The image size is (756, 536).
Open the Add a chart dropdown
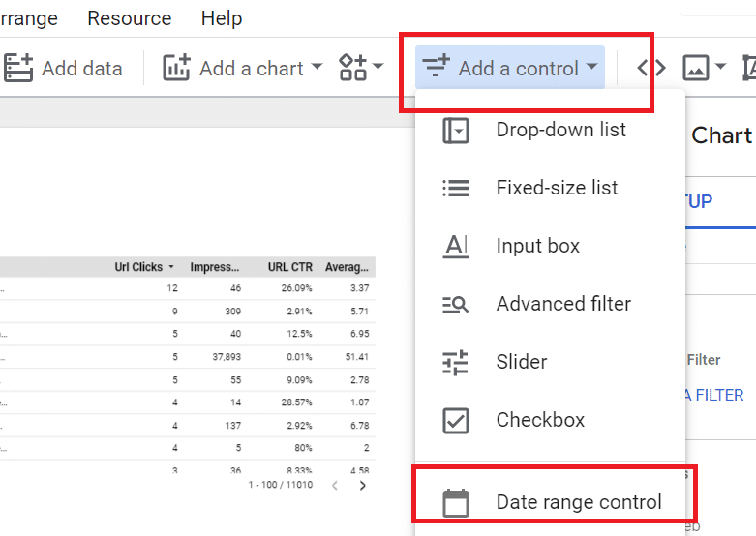(242, 69)
